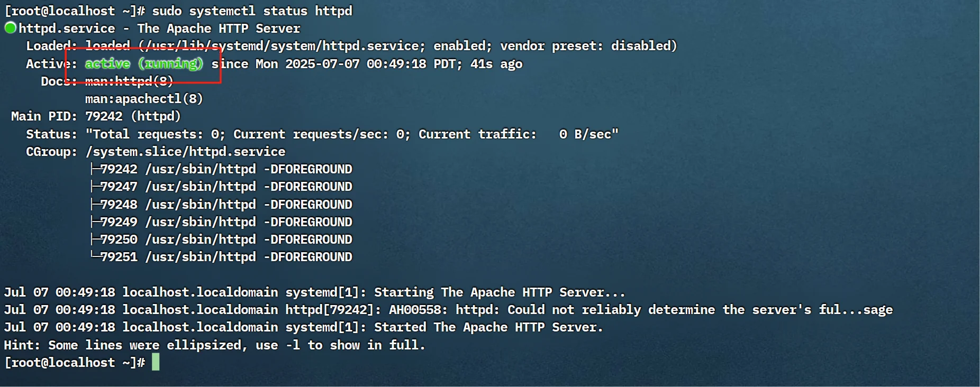Click the process entry for PID 79250
Image resolution: width=980 pixels, height=387 pixels.
221,239
